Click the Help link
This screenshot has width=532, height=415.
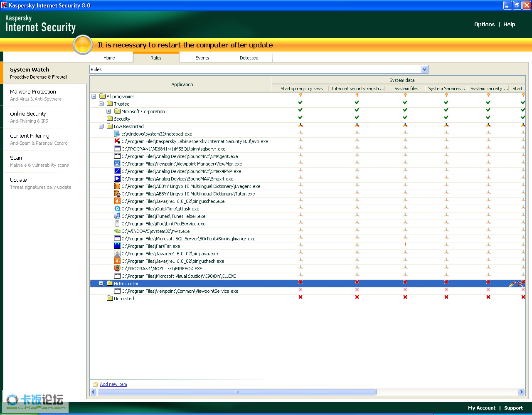(509, 25)
